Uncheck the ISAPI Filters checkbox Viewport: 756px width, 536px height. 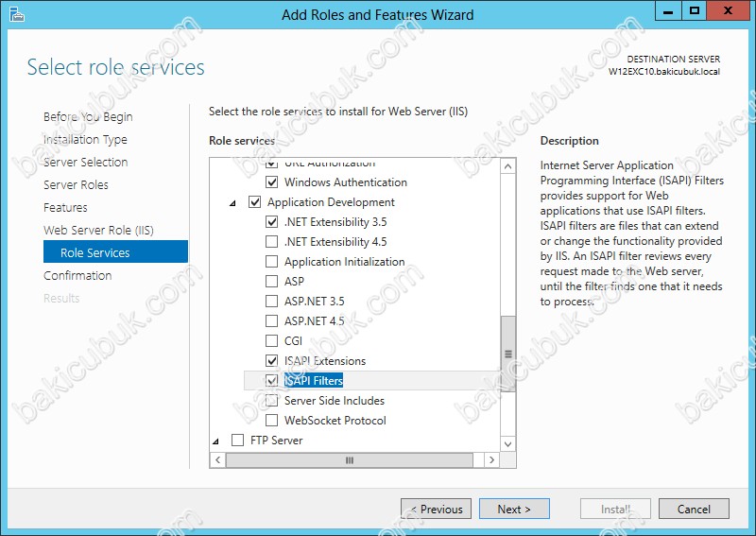272,381
